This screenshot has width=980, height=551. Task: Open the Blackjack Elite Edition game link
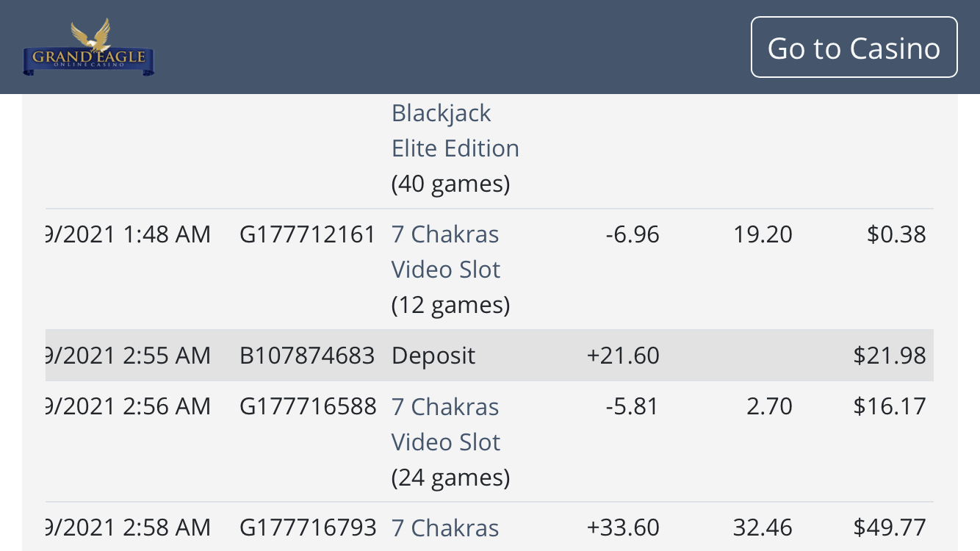pos(455,131)
